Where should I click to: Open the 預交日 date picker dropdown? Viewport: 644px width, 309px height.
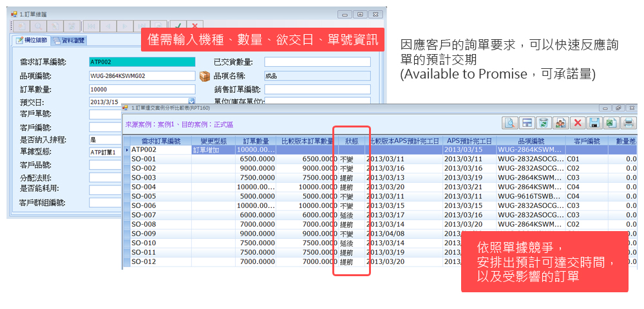click(x=191, y=101)
